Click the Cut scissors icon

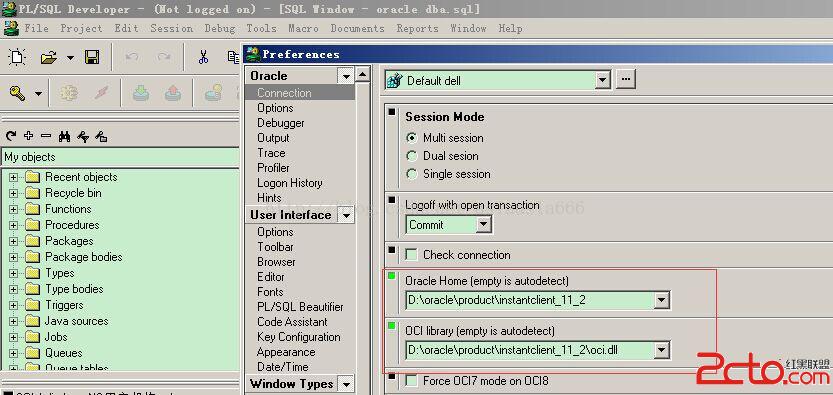click(203, 57)
